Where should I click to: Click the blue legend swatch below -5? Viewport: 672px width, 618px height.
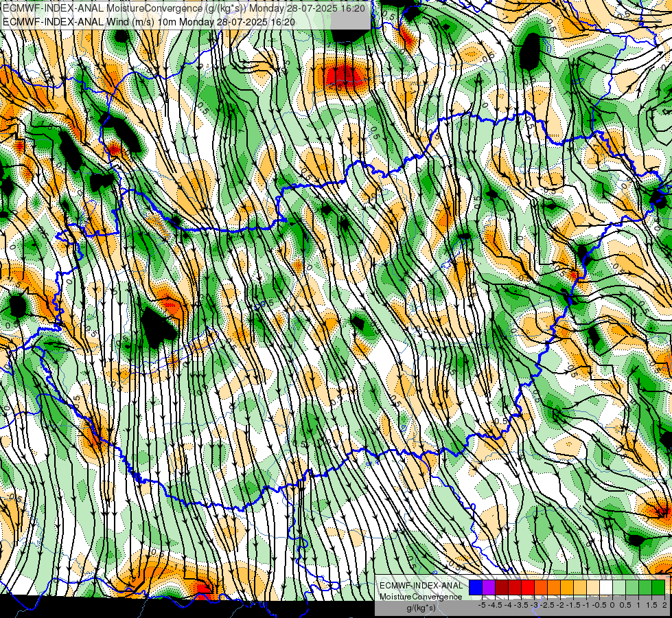[x=476, y=588]
